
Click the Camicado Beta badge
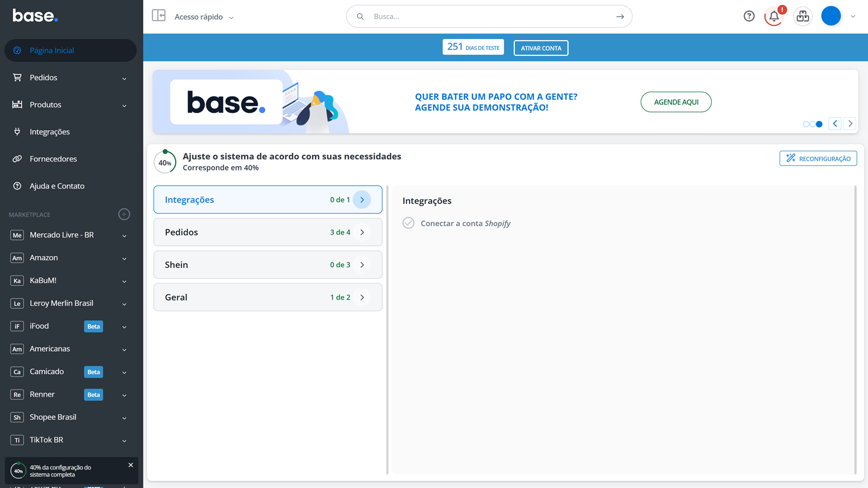[94, 372]
